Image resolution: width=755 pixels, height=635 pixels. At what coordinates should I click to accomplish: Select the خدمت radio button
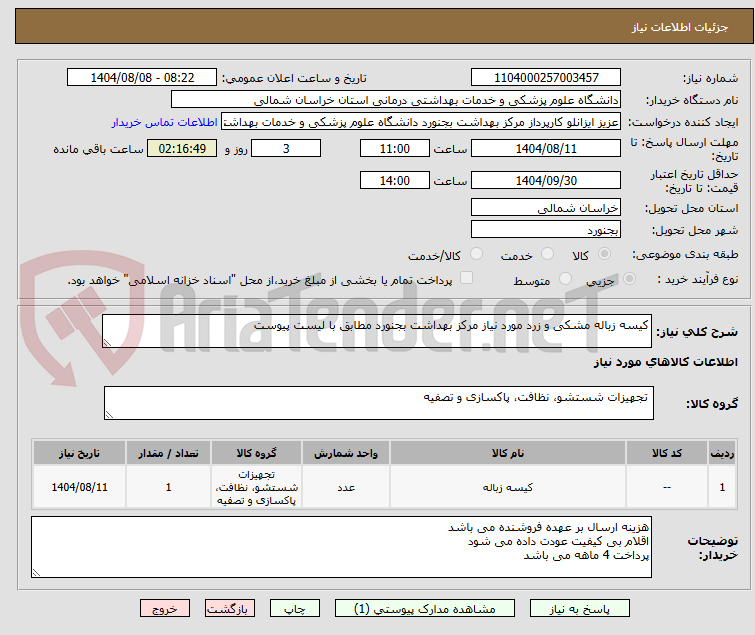click(x=547, y=254)
